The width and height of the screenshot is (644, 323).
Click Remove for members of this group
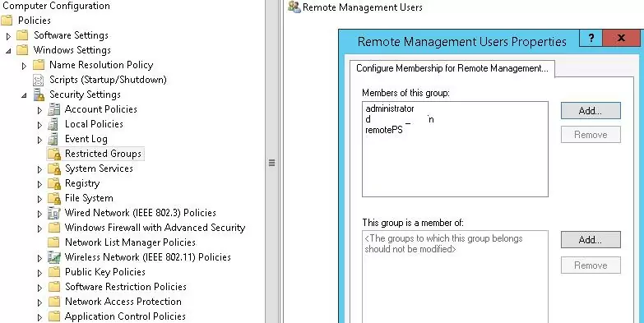[591, 135]
